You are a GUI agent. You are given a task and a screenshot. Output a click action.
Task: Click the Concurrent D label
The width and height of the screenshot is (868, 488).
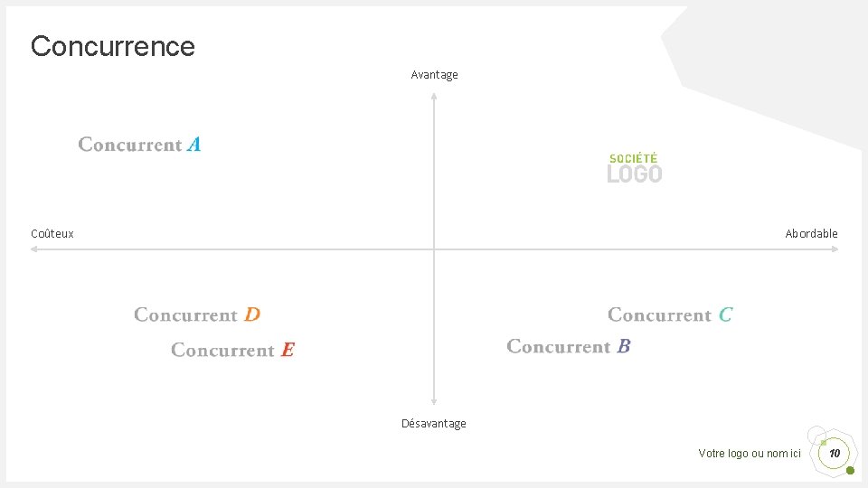click(x=197, y=315)
